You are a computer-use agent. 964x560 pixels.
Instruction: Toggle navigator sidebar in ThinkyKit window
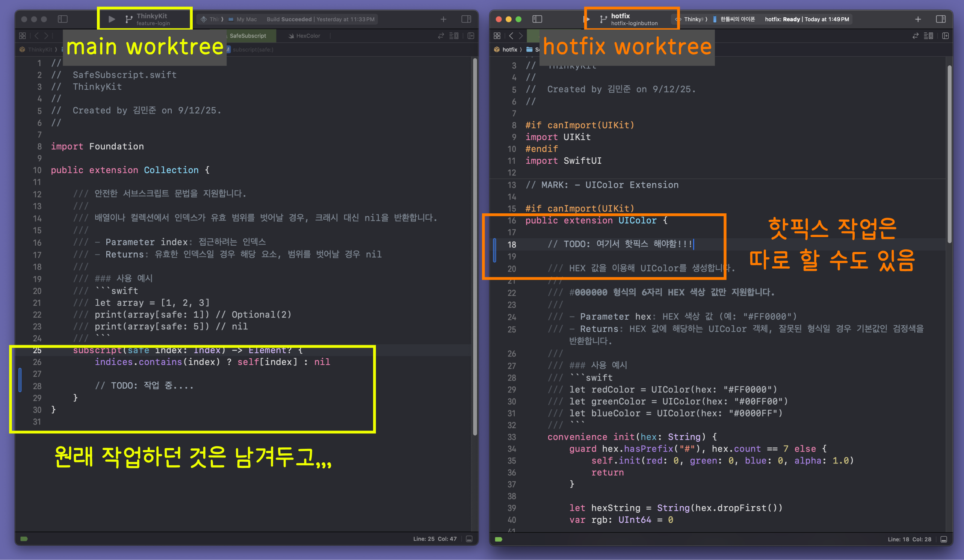(63, 19)
